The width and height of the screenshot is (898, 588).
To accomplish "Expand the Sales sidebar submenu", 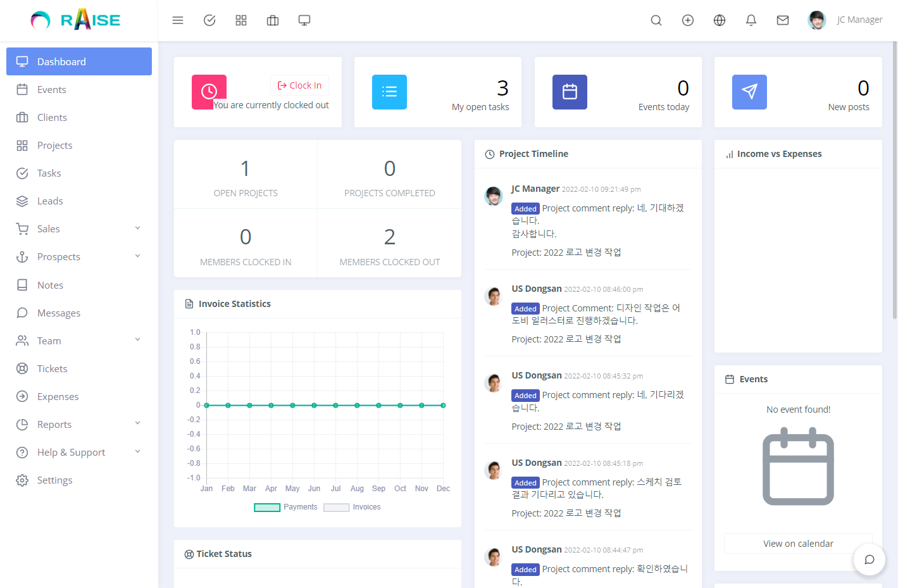I will click(79, 228).
